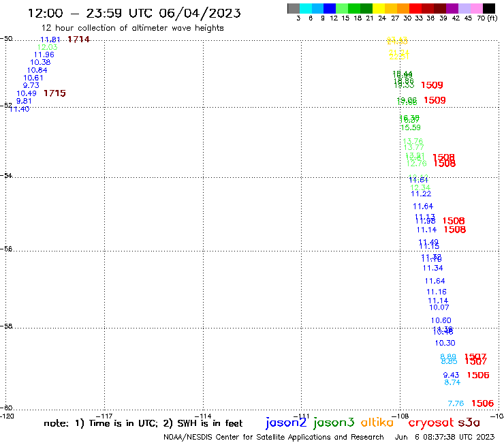Click the NOAA/NESDIS Center credit line
504x443 pixels.
point(274,437)
